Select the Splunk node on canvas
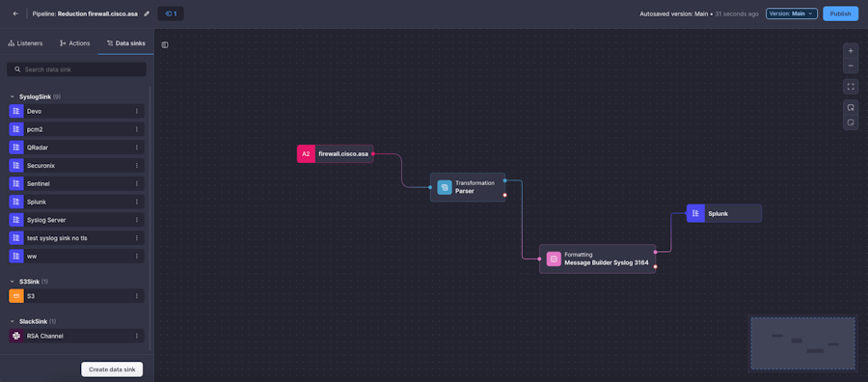The image size is (868, 382). 724,213
